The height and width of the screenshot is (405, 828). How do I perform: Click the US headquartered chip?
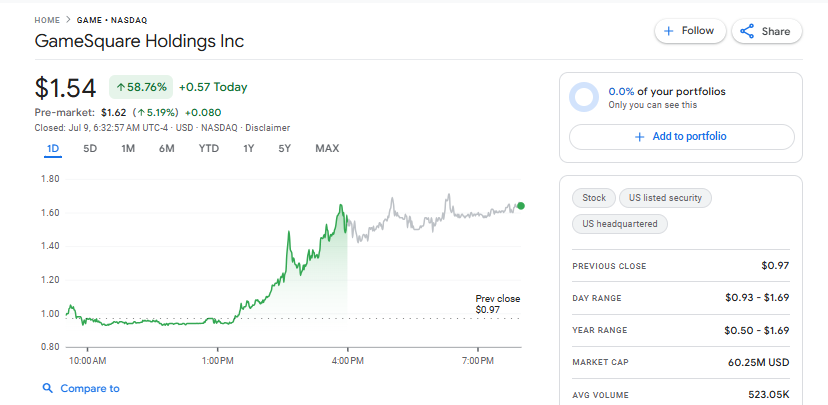click(x=620, y=224)
